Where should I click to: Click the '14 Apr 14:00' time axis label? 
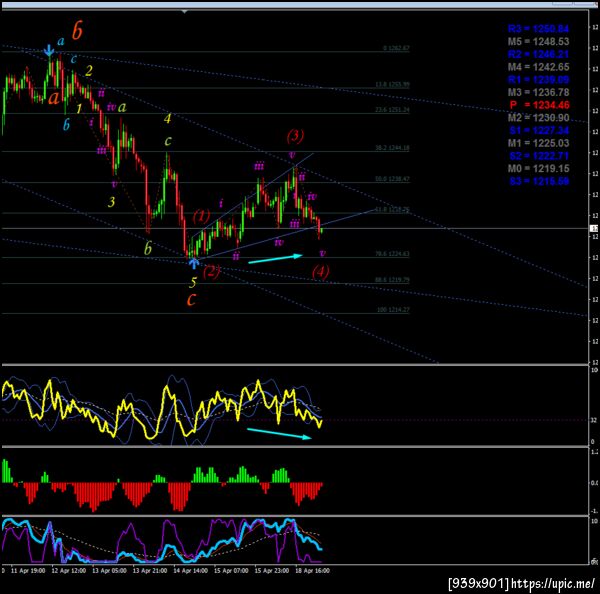tap(190, 570)
